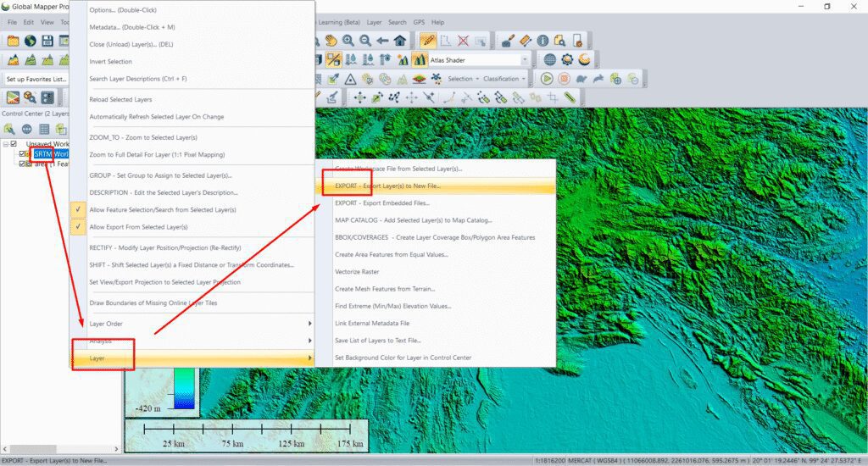
Task: Open the Set up Favorites List combo
Action: 36,79
